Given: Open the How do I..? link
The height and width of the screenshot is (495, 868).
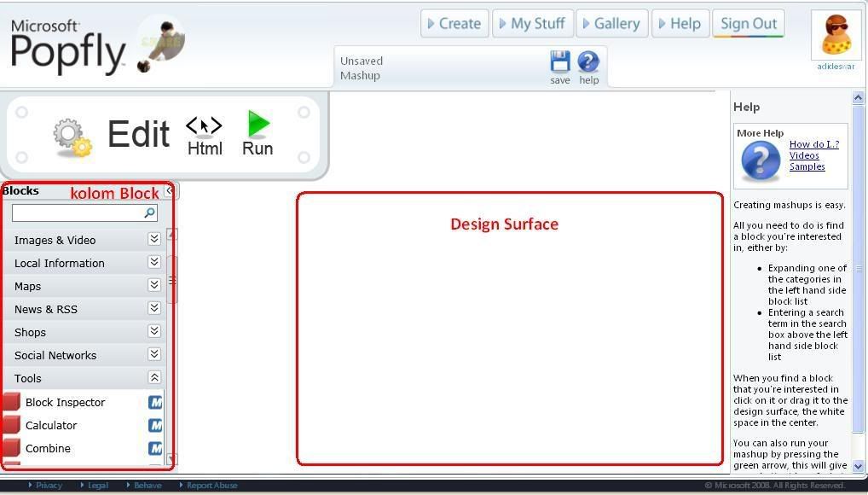Looking at the screenshot, I should 813,144.
